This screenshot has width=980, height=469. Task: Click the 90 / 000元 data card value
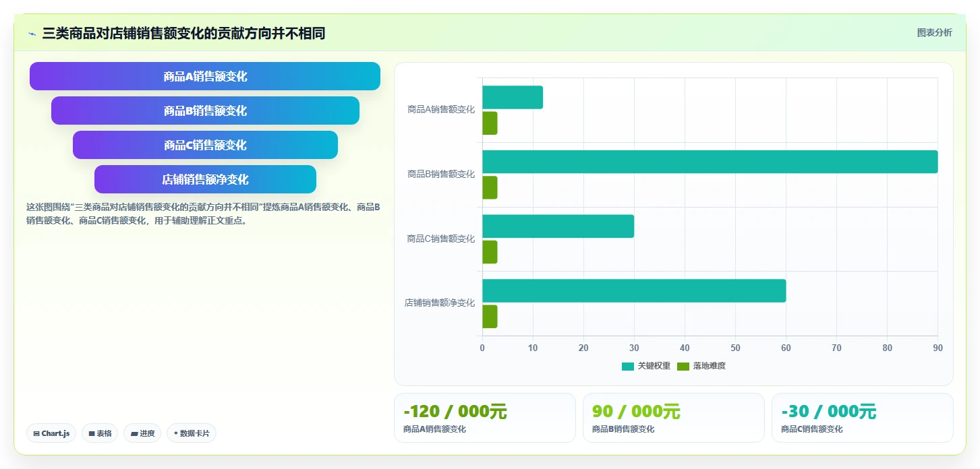coord(636,412)
